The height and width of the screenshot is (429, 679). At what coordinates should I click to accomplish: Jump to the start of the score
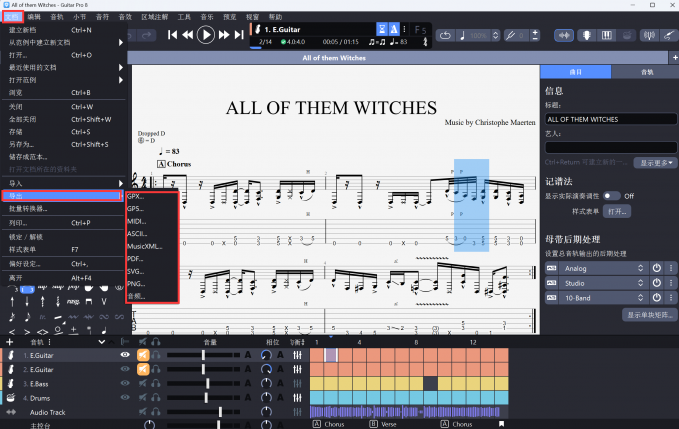tap(173, 34)
